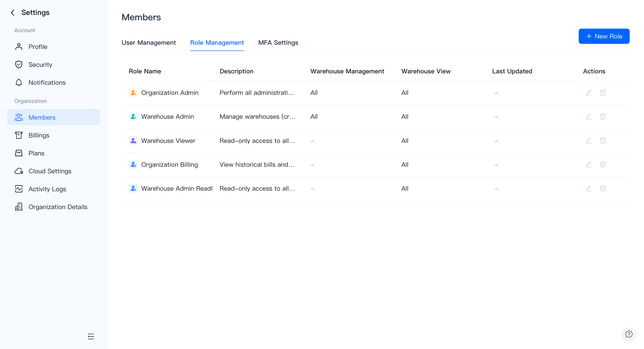Open Notifications via the bell icon
This screenshot has height=349, width=644.
click(19, 82)
